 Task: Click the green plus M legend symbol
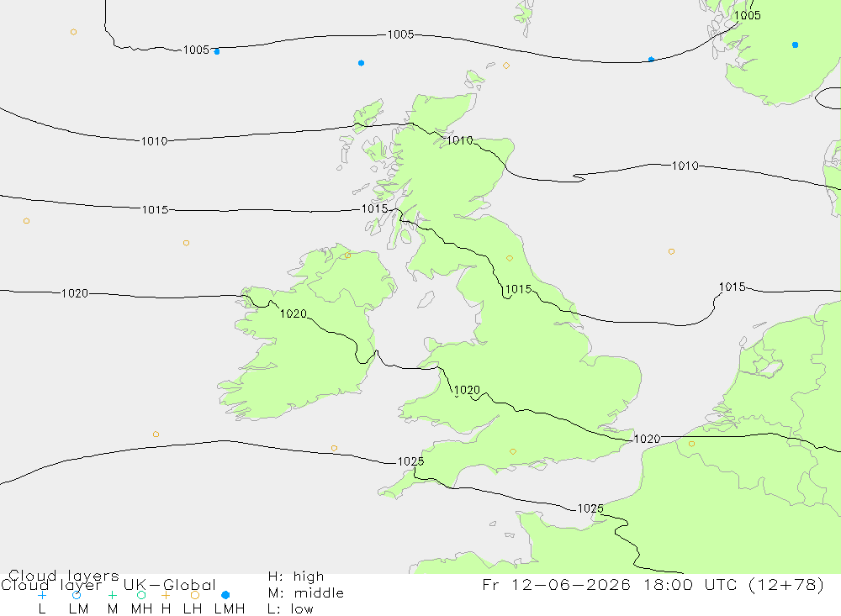tap(112, 595)
